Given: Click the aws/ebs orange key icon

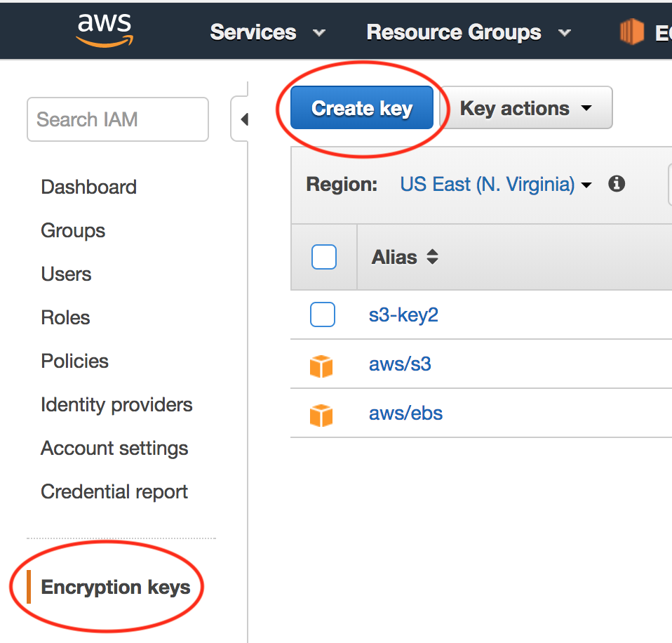Looking at the screenshot, I should (321, 414).
